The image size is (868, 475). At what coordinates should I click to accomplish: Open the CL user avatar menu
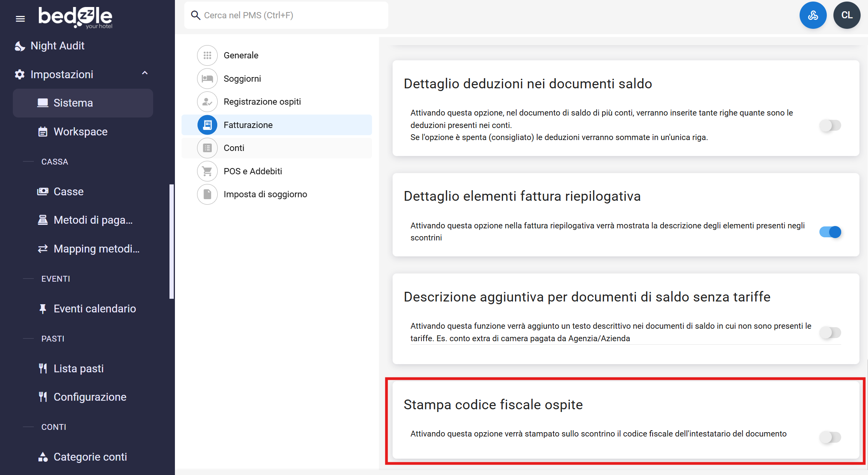[x=847, y=15]
